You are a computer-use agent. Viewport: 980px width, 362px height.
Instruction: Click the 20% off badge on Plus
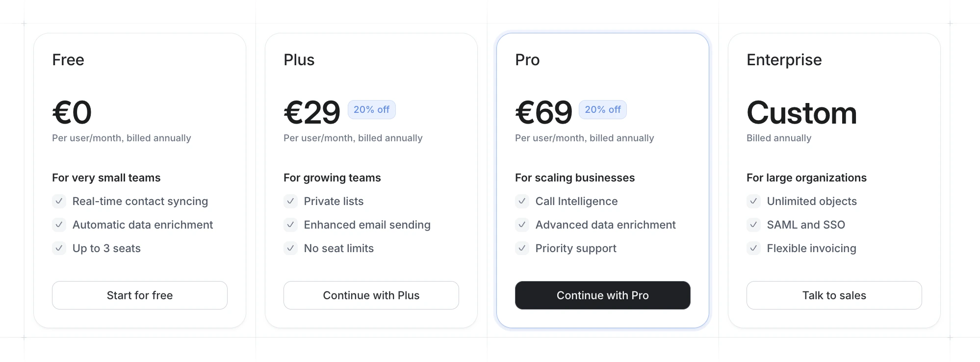click(371, 110)
